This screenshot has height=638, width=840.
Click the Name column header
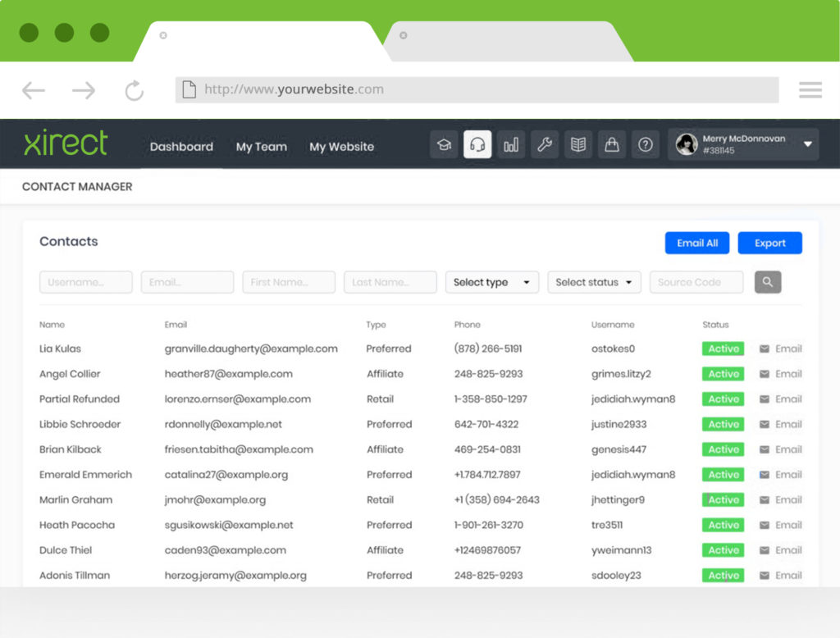(52, 325)
